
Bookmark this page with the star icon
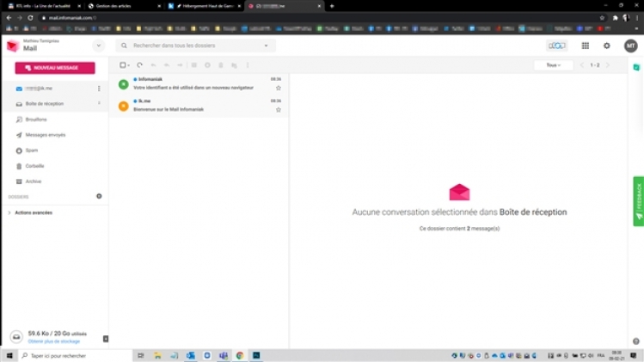pyautogui.click(x=602, y=18)
